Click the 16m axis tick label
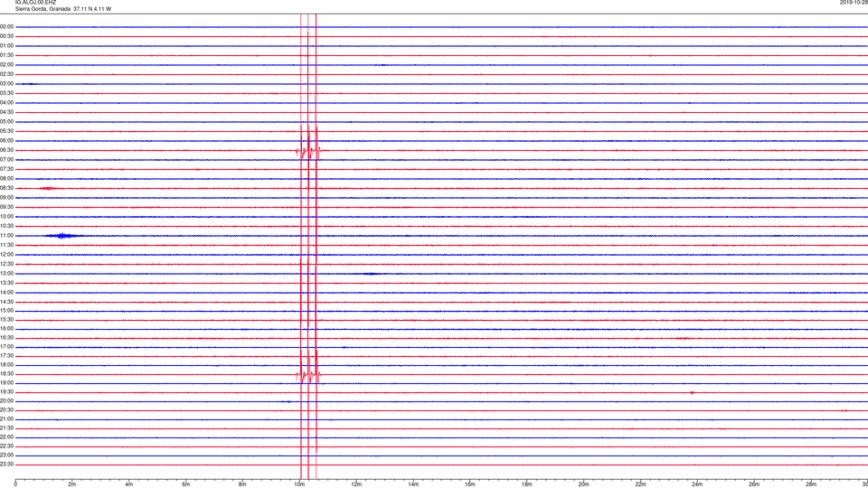Image resolution: width=868 pixels, height=488 pixels. coord(470,484)
